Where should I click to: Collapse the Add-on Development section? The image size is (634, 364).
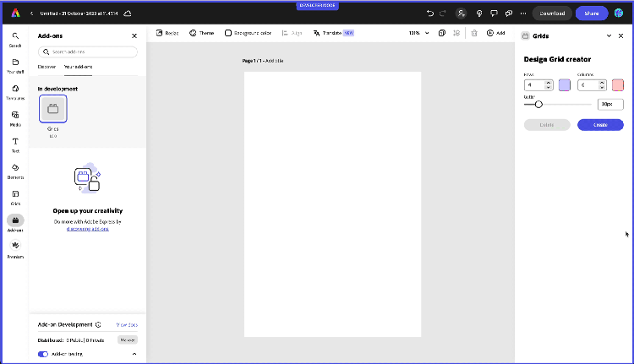[134, 354]
